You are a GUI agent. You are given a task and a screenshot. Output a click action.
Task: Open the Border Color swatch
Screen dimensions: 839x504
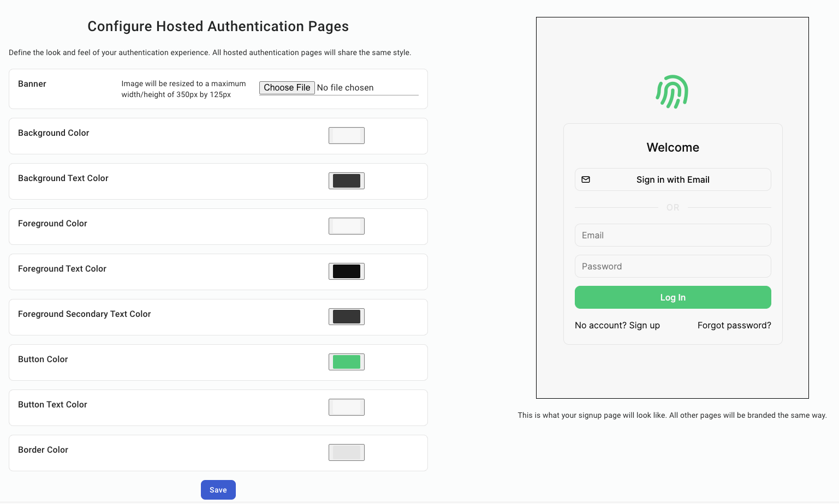click(x=347, y=453)
